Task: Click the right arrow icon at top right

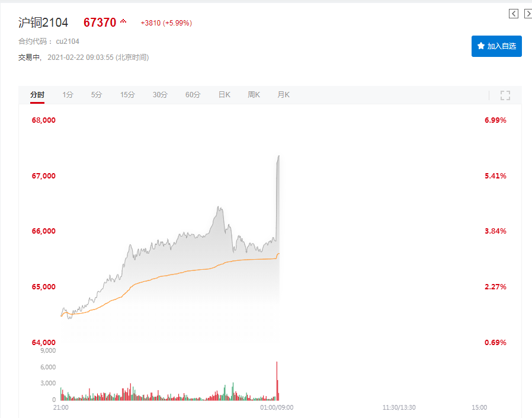Action: [x=528, y=14]
